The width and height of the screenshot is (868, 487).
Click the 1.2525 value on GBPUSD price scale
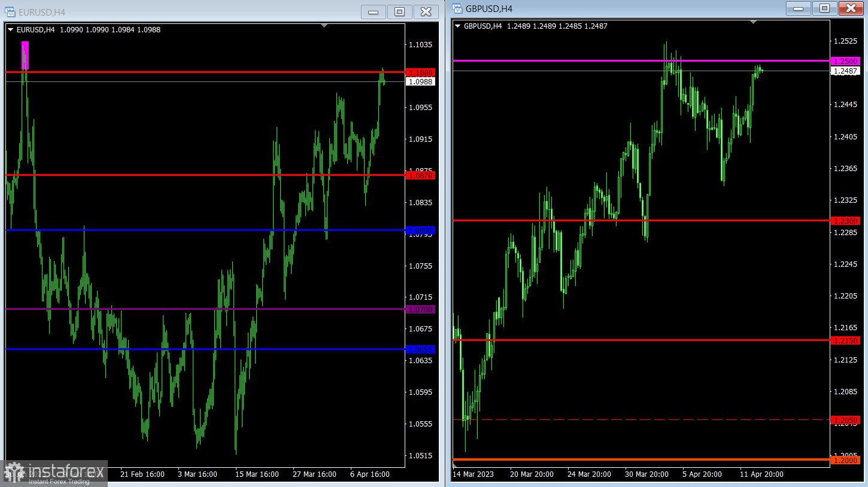[x=845, y=41]
